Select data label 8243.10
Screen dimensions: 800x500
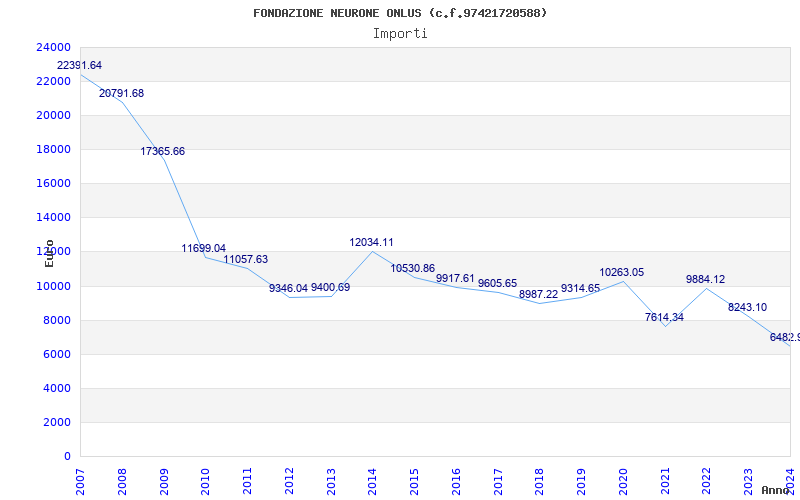[747, 308]
